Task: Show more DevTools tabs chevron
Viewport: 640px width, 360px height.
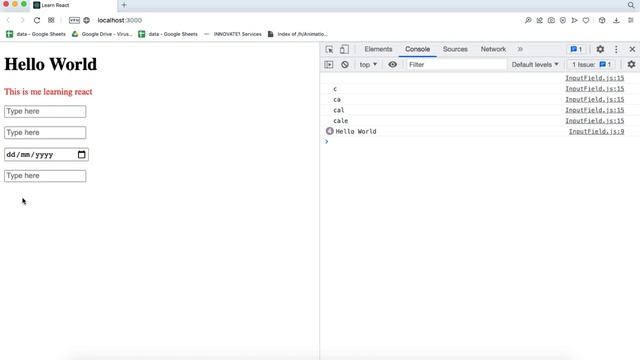Action: (520, 49)
